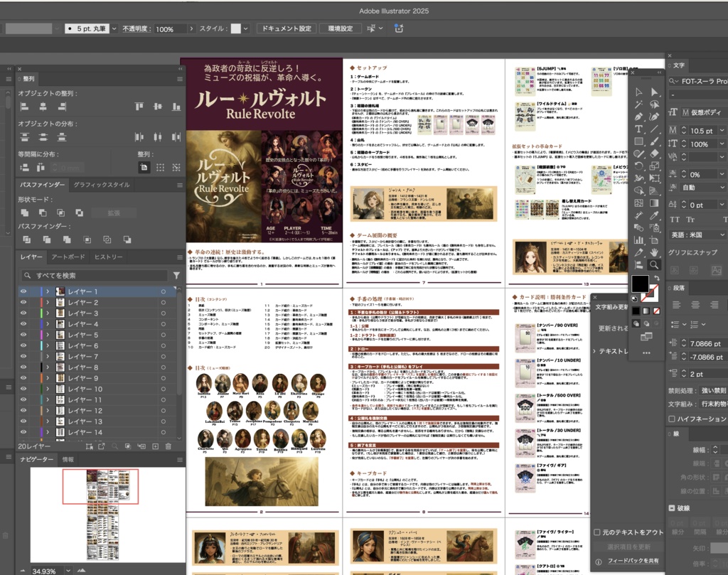The width and height of the screenshot is (728, 575).
Task: Click Align to Artboard option icon
Action: point(144,167)
